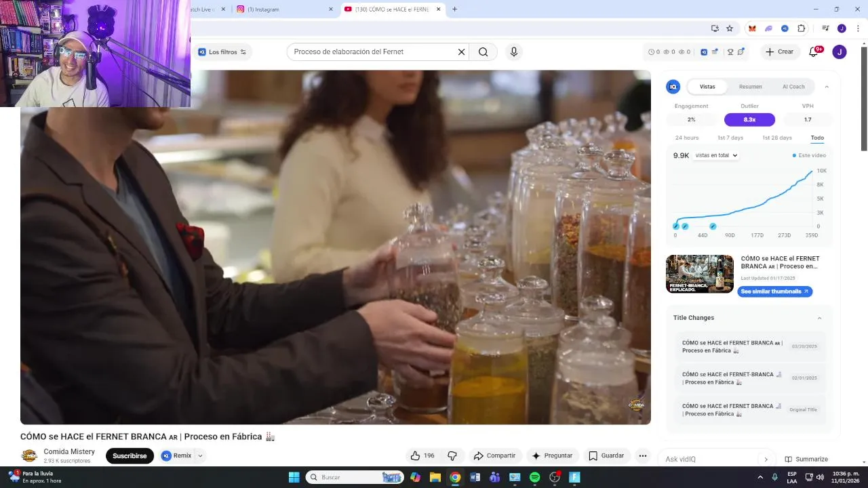Collapse the vidIQ panel with the top chevron

[x=827, y=87]
